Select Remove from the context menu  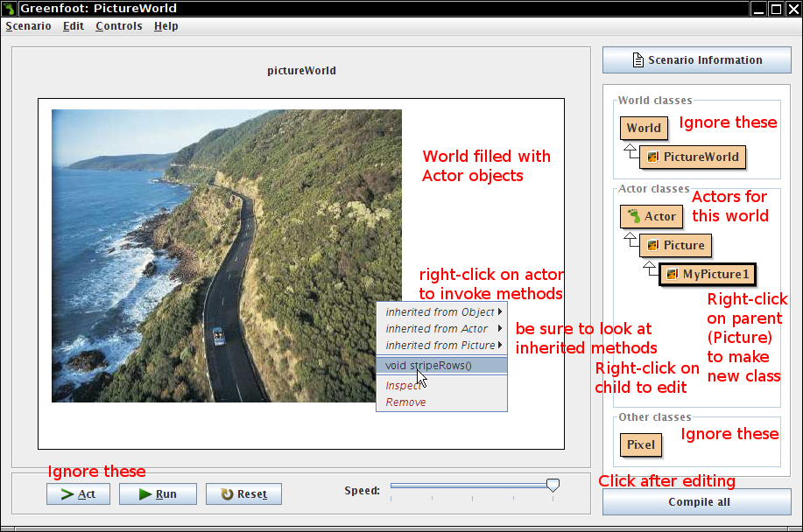(405, 402)
